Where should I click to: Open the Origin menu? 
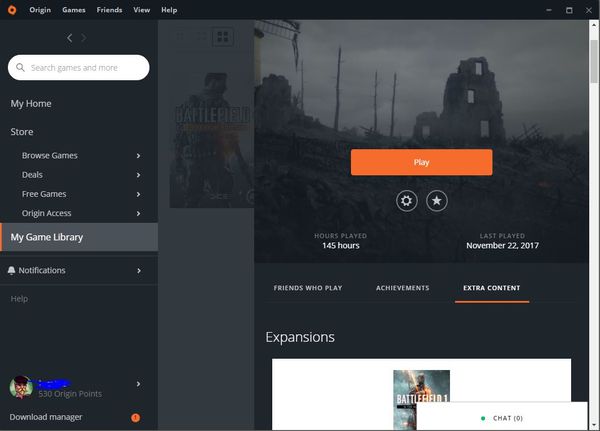click(x=40, y=10)
